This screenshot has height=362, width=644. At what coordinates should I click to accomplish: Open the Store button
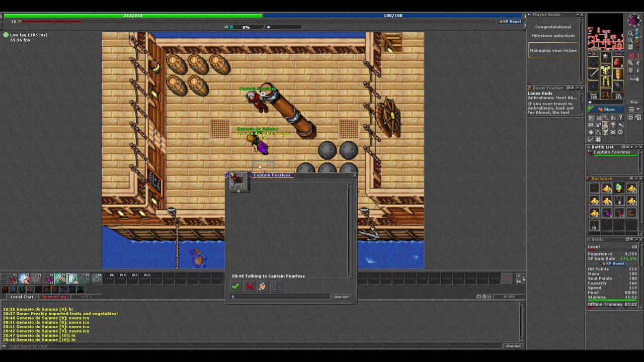pos(606,109)
